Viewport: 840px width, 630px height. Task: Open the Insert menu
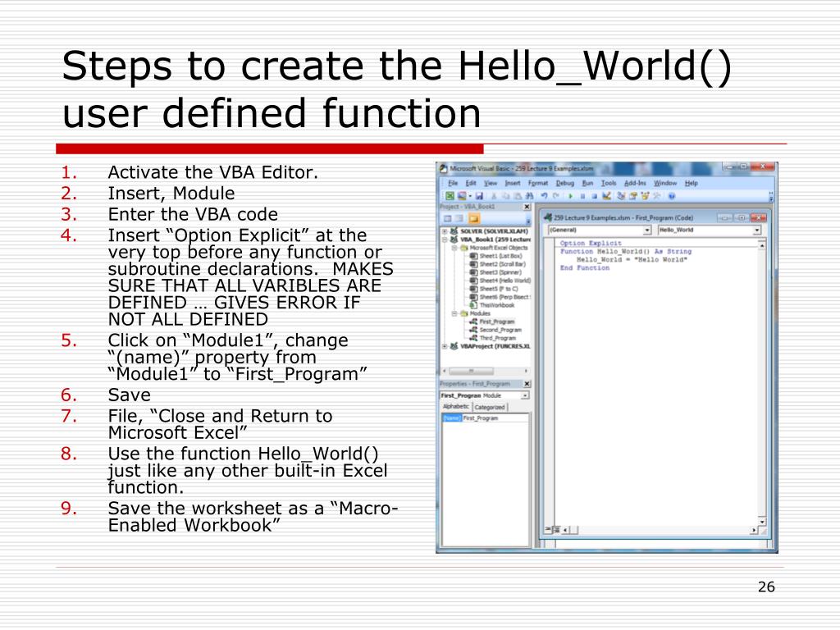point(513,183)
